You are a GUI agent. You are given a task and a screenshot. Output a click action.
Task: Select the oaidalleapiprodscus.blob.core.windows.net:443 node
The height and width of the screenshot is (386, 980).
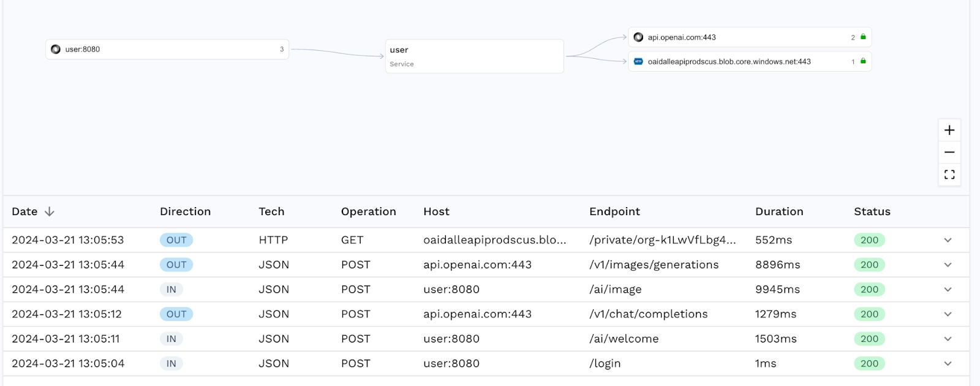click(x=750, y=61)
